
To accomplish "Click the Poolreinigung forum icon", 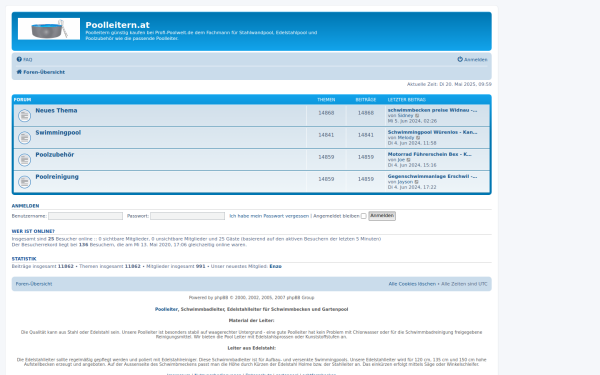I will pos(24,182).
